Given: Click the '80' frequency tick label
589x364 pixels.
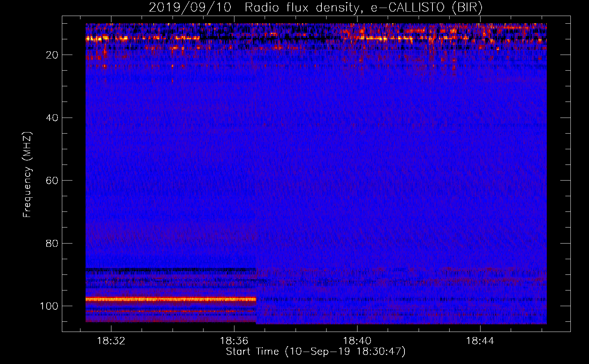Looking at the screenshot, I should pos(52,244).
